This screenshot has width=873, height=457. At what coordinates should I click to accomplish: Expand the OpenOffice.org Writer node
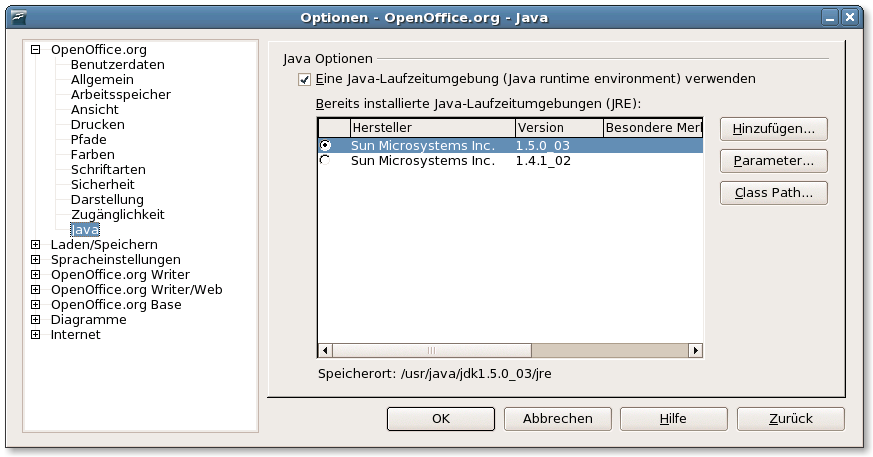pos(36,274)
